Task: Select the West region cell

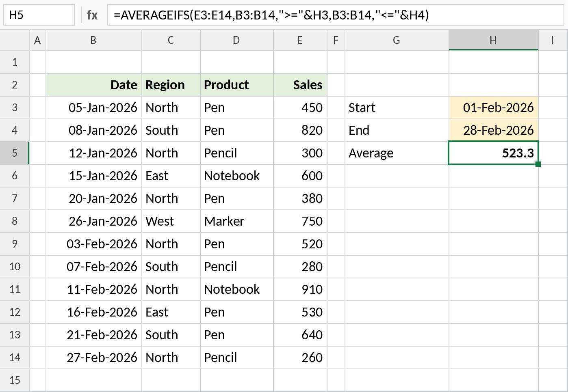Action: pyautogui.click(x=171, y=221)
